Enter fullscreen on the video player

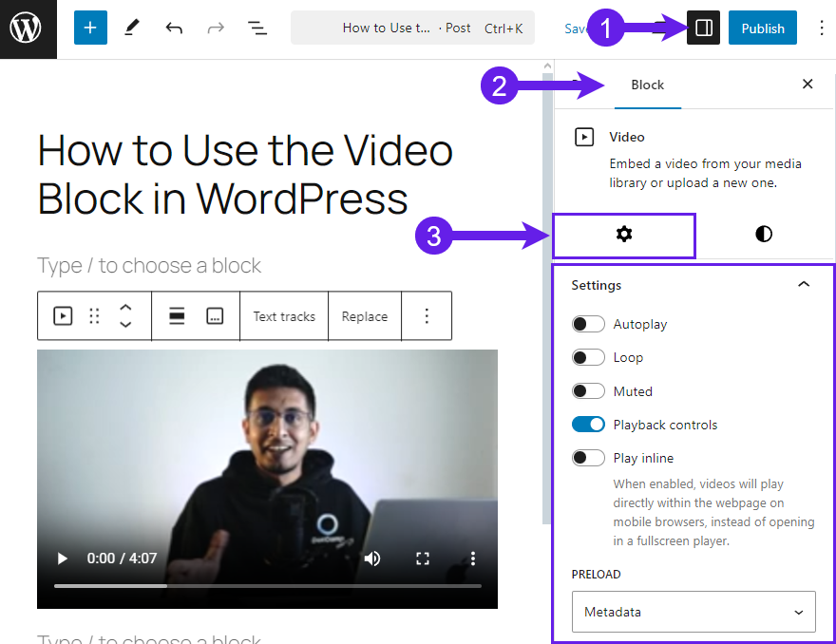click(x=423, y=559)
